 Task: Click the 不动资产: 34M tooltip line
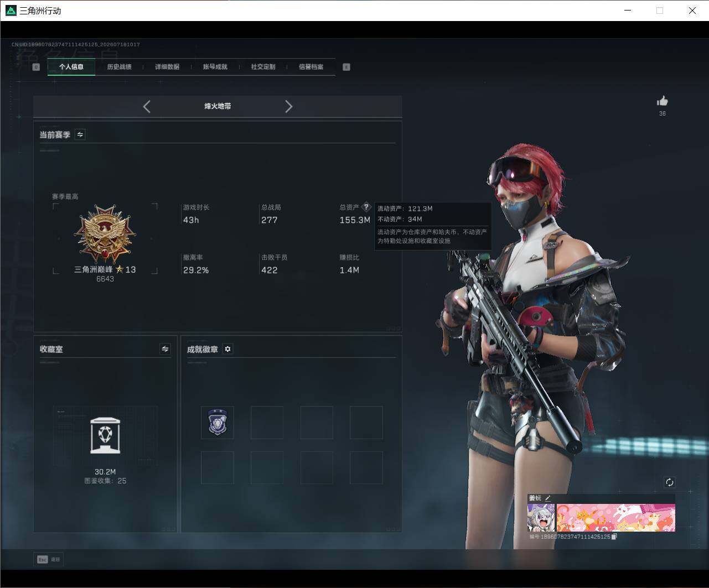pyautogui.click(x=400, y=219)
